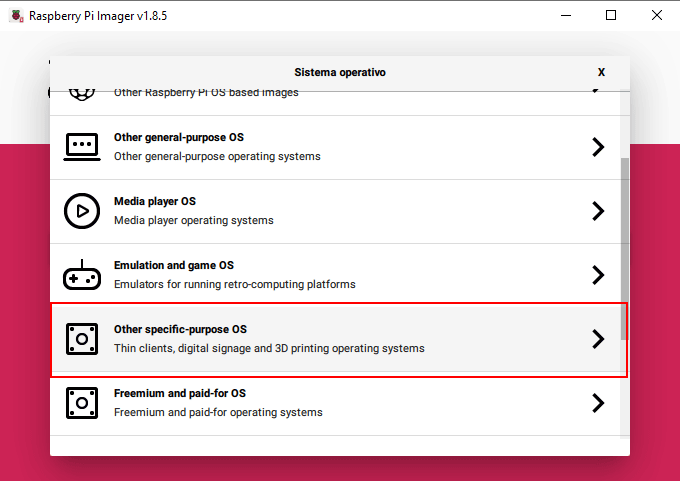Click the Raspberry Pi Imager title bar logo
Screen dimensions: 680x481
pos(16,16)
